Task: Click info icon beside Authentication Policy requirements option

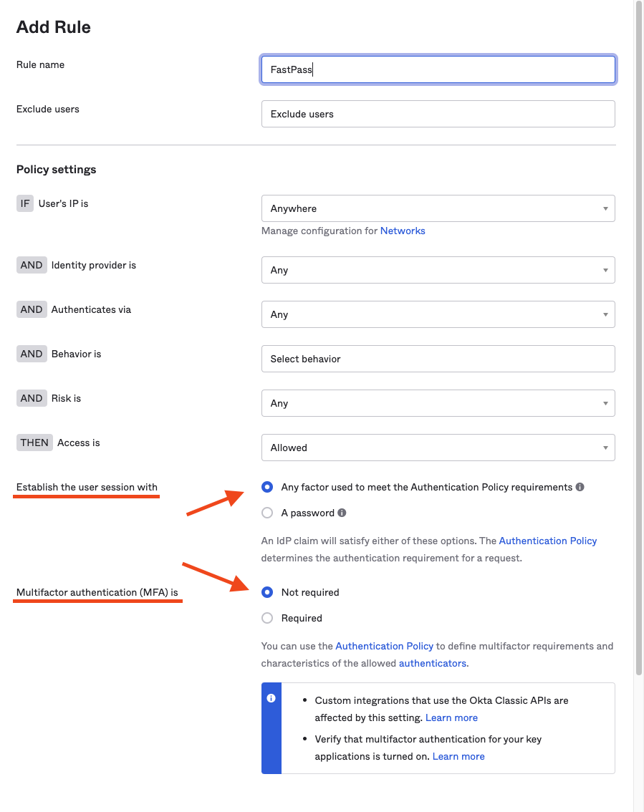Action: pyautogui.click(x=580, y=487)
